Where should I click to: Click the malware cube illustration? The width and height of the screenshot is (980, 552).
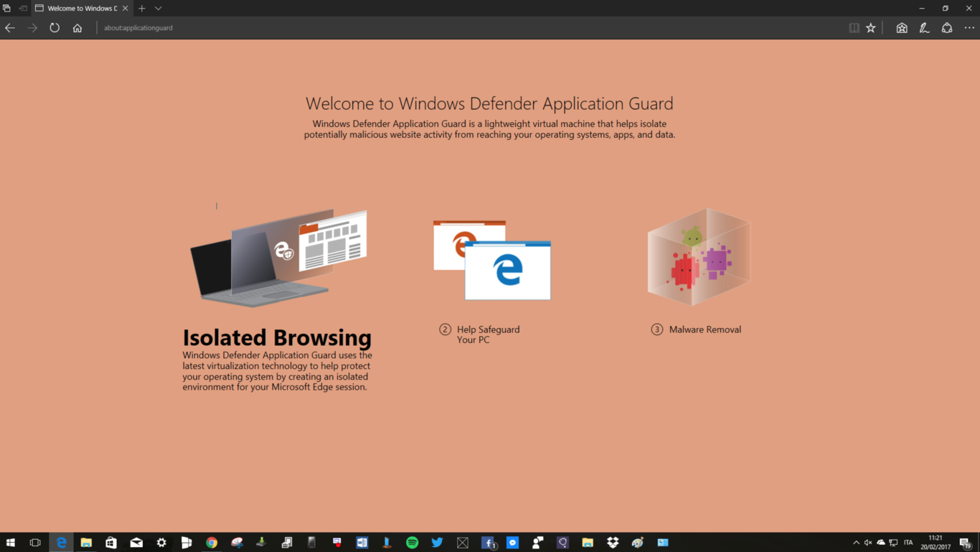(699, 257)
